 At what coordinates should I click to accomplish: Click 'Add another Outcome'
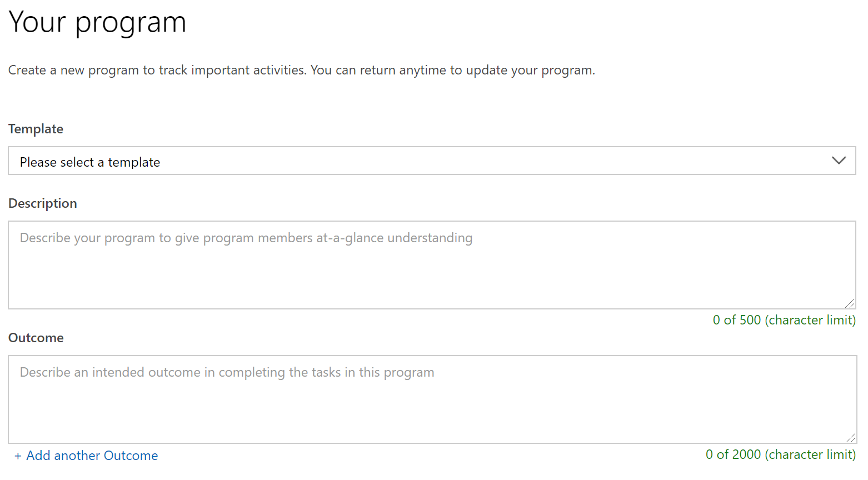pyautogui.click(x=86, y=455)
